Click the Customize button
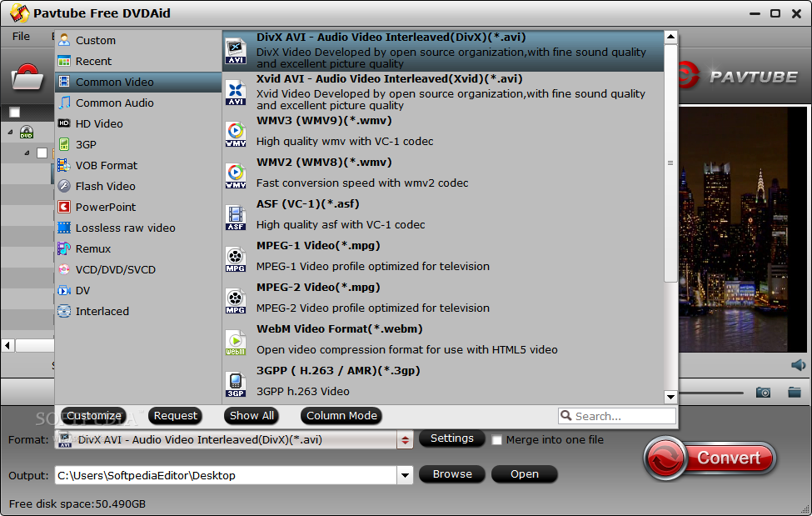812x516 pixels. 94,415
